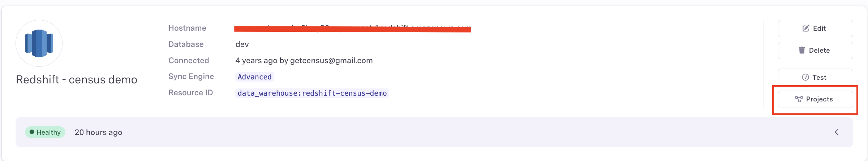Screen dimensions: 868x161
Task: Select the data_warehouse:redshift-census-demo resource ID
Action: 312,93
